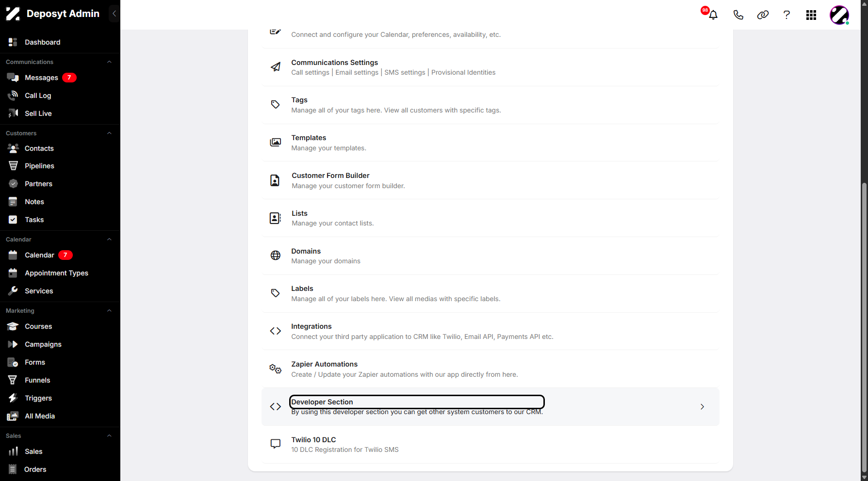Screen dimensions: 868x481
Task: Click the Developer Section chevron arrow
Action: (x=702, y=407)
